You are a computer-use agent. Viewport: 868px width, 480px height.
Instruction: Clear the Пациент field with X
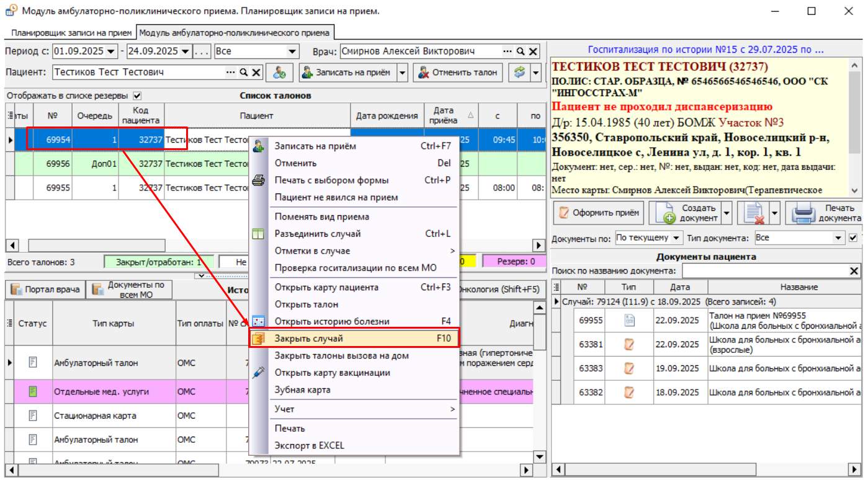coord(256,72)
